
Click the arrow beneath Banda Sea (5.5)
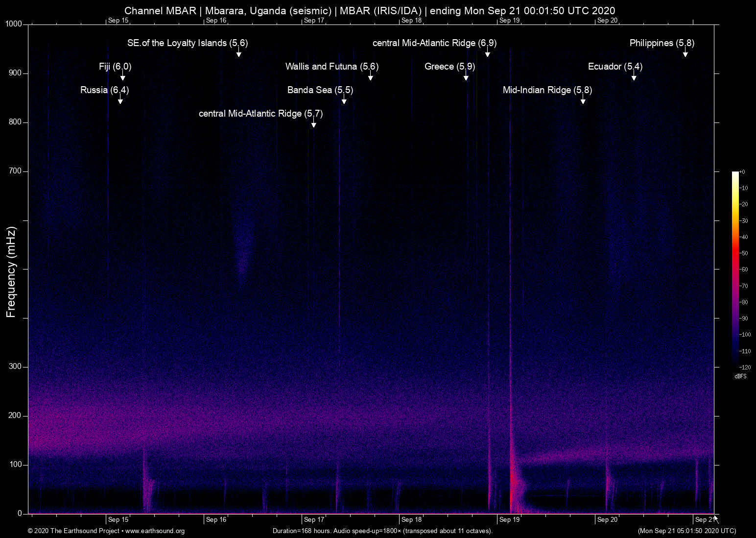(344, 100)
